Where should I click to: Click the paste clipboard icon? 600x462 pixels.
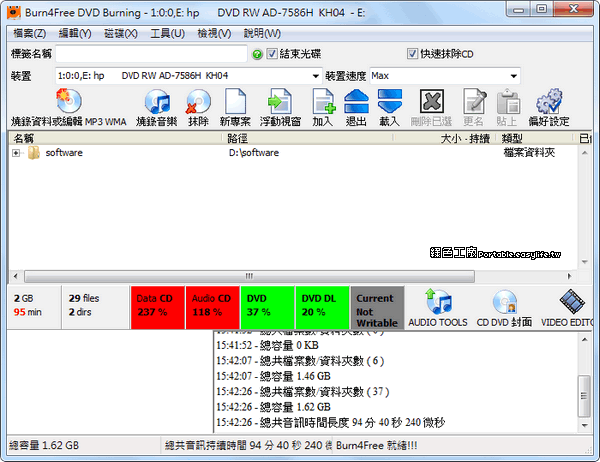click(508, 101)
